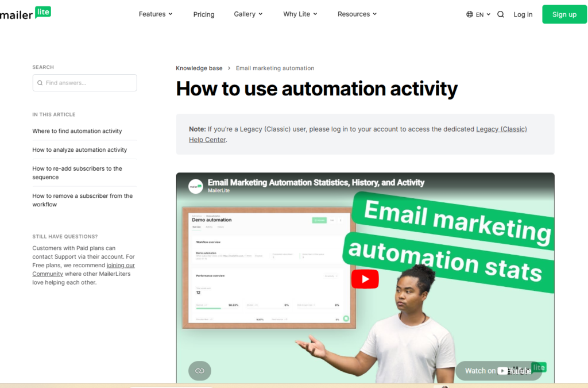Screen dimensions: 588x388
Task: Click the video title text
Action: pos(316,182)
